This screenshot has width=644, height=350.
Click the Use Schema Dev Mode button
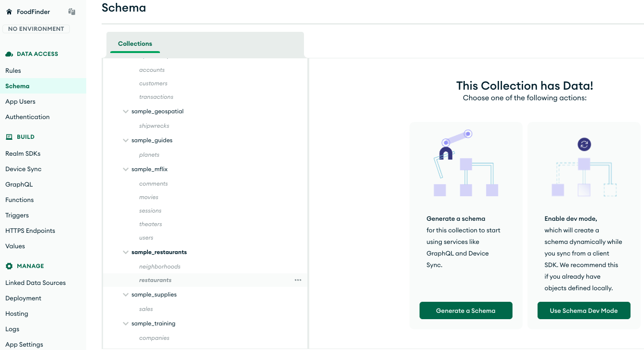click(583, 310)
